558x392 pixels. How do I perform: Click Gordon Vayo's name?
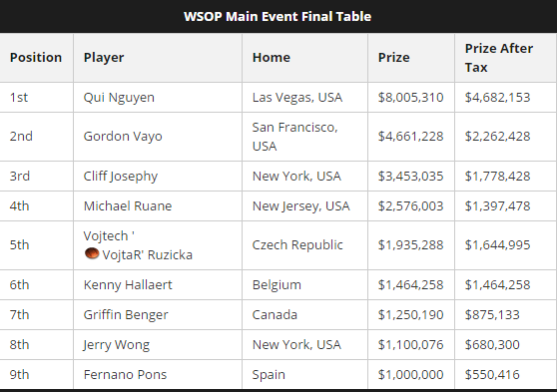pos(123,137)
